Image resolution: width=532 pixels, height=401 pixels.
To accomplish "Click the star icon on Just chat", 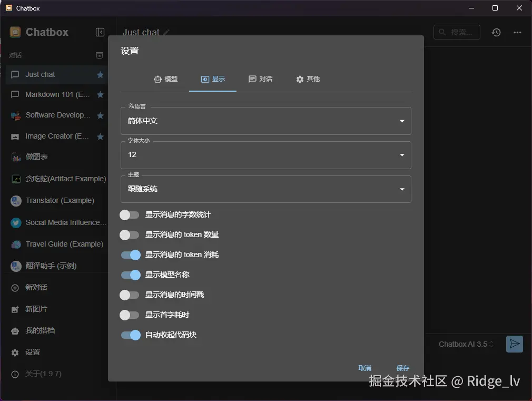I will 100,75.
